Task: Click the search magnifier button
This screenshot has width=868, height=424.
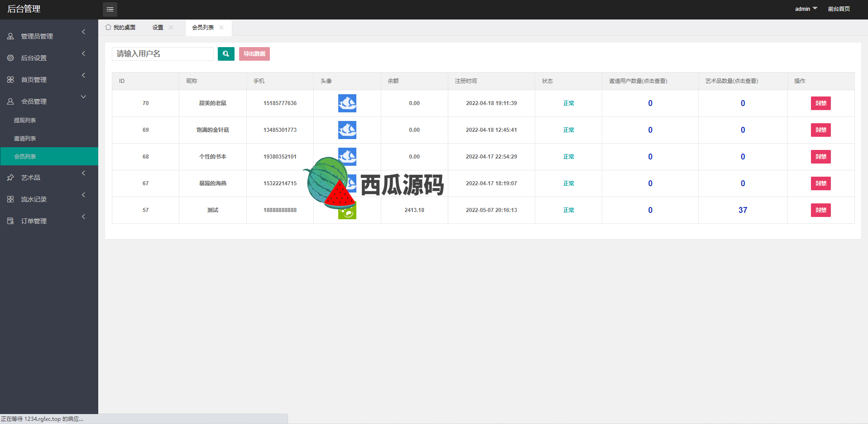Action: pyautogui.click(x=226, y=54)
